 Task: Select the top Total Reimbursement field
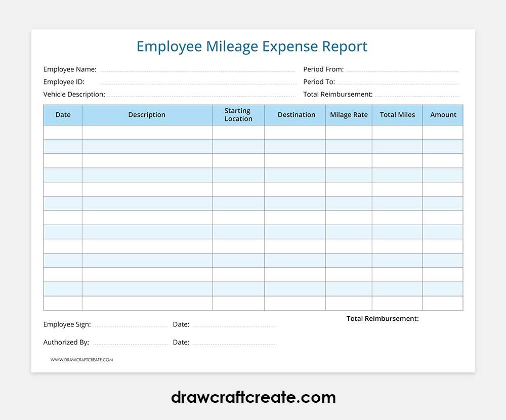tap(417, 95)
